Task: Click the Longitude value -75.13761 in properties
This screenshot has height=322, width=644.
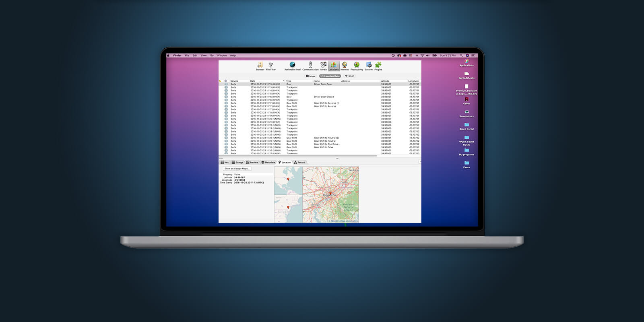Action: coord(239,180)
